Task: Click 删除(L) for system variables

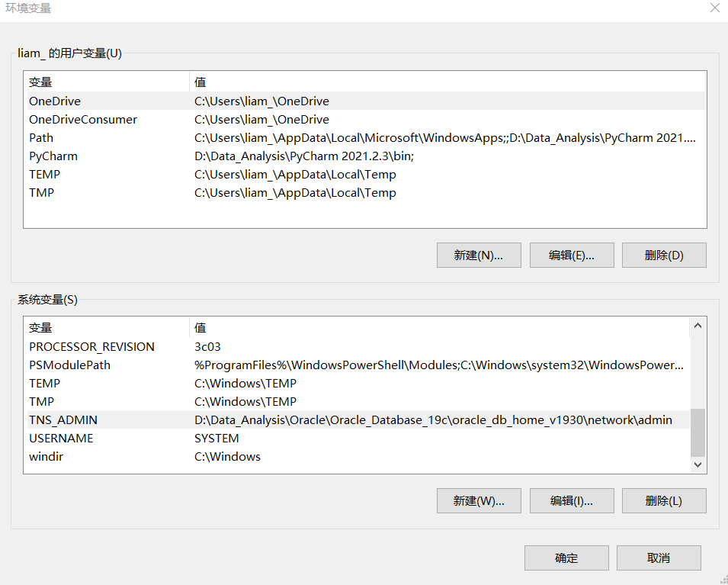Action: click(x=664, y=500)
